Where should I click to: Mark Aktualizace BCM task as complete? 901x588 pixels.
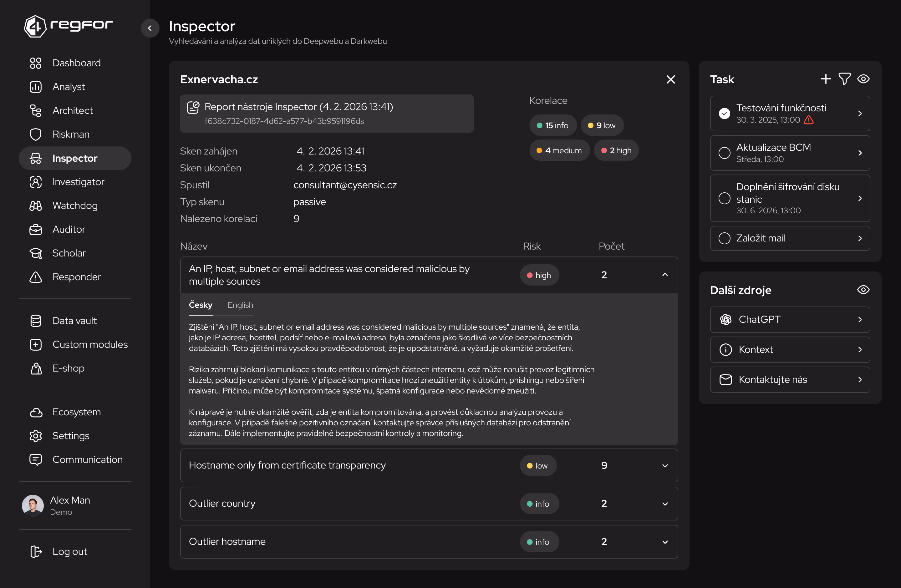tap(724, 153)
